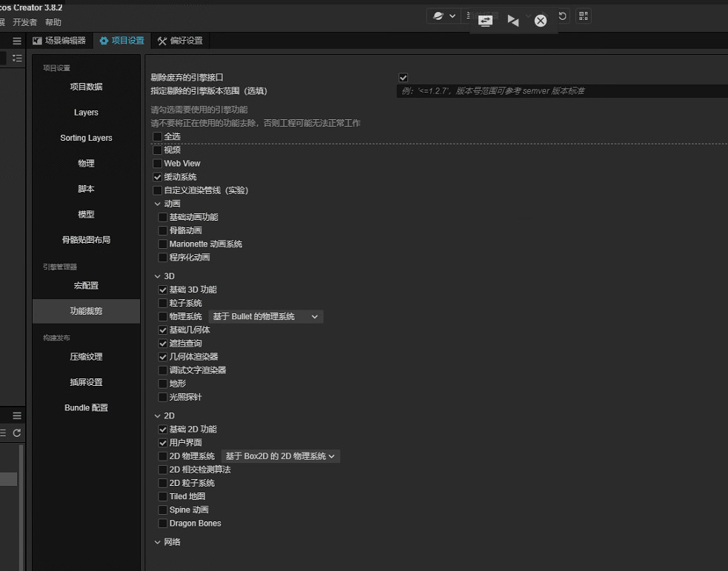The image size is (728, 571).
Task: Open the 宏配置 page
Action: (x=86, y=286)
